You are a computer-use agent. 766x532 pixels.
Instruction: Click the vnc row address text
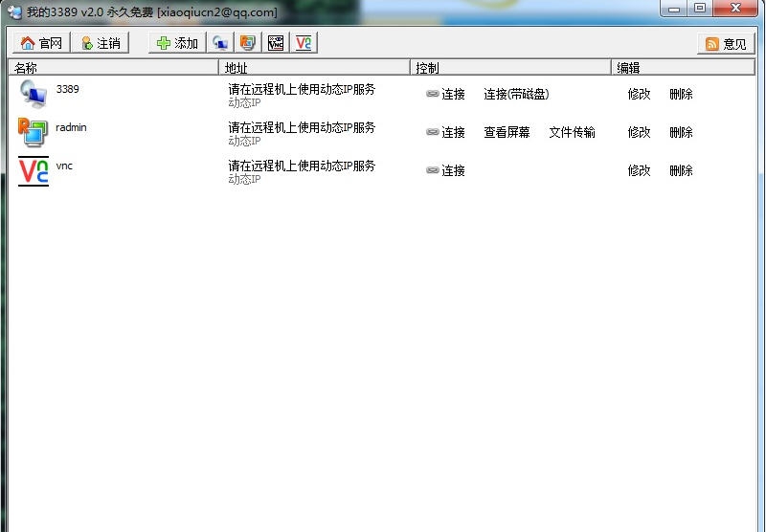(x=302, y=166)
